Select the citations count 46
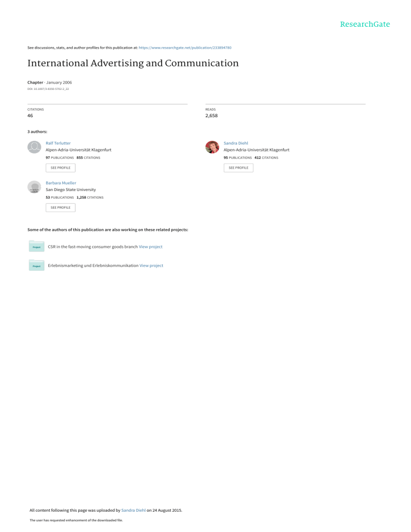The height and width of the screenshot is (532, 411). pos(30,116)
